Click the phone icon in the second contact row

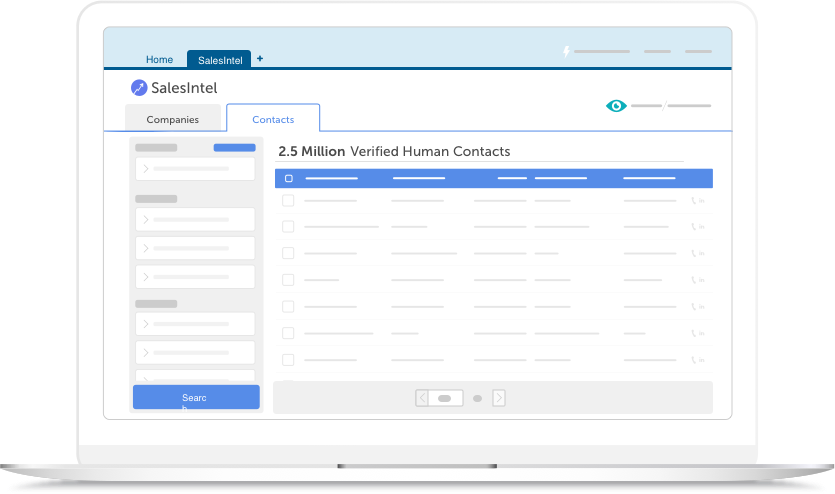(694, 227)
